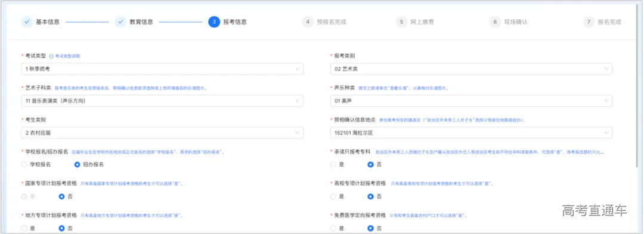Screen dimensions: 644x234
Task: Click the 学校报名/招办报名 field label
Action: [x=47, y=152]
